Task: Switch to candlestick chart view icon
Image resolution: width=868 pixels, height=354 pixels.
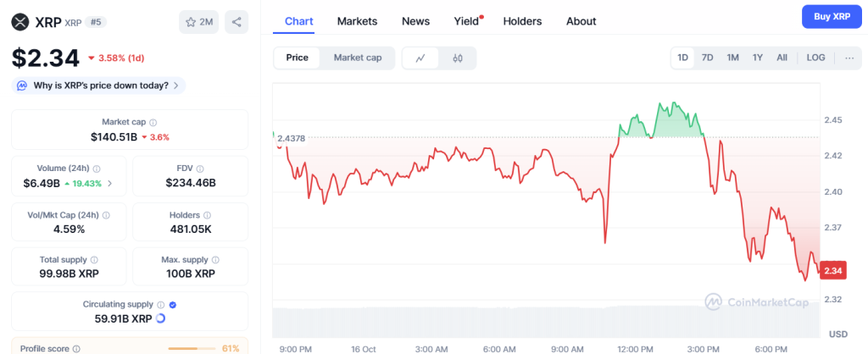Action: (x=458, y=58)
